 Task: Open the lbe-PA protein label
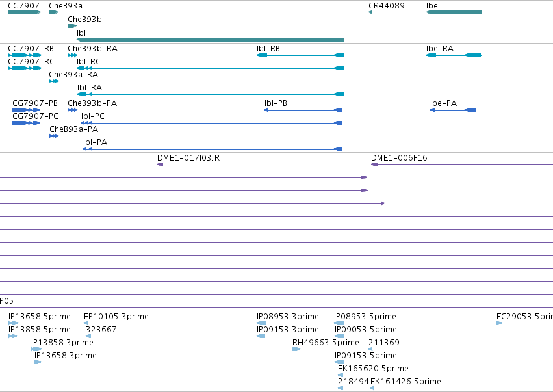point(444,103)
